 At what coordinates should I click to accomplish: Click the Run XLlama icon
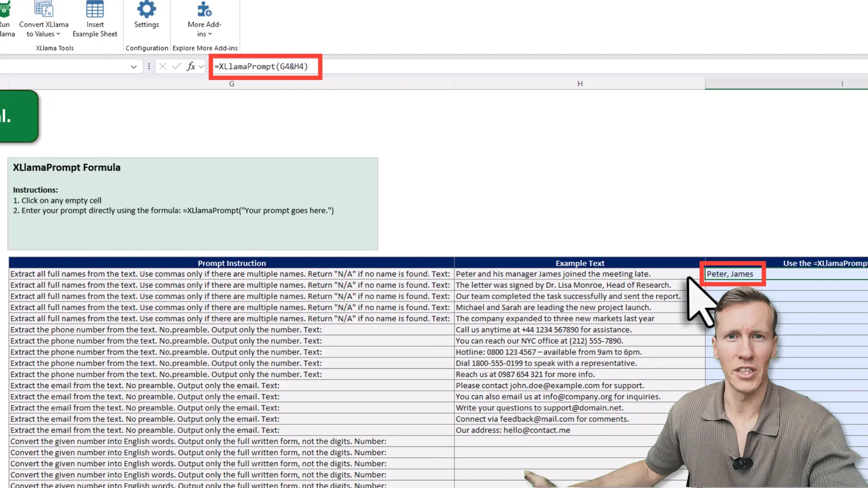5,9
